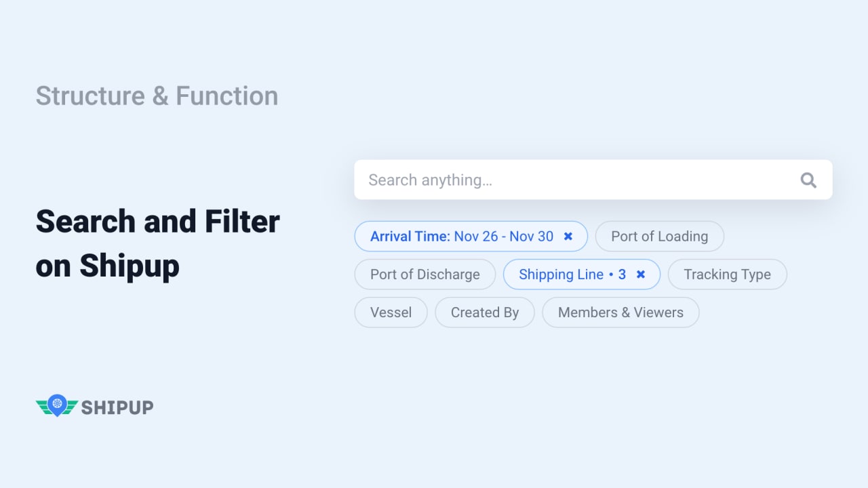Image resolution: width=868 pixels, height=488 pixels.
Task: Enable the Members & Viewers filter
Action: tap(620, 312)
